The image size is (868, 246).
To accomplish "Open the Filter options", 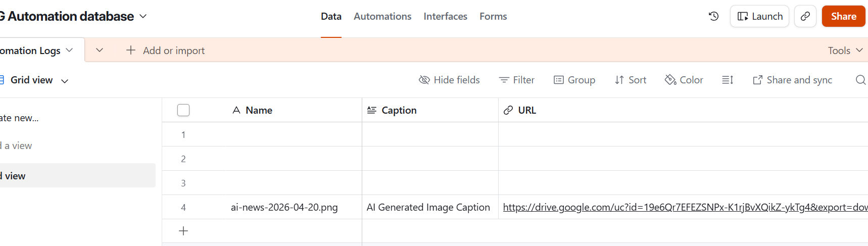I will point(516,80).
